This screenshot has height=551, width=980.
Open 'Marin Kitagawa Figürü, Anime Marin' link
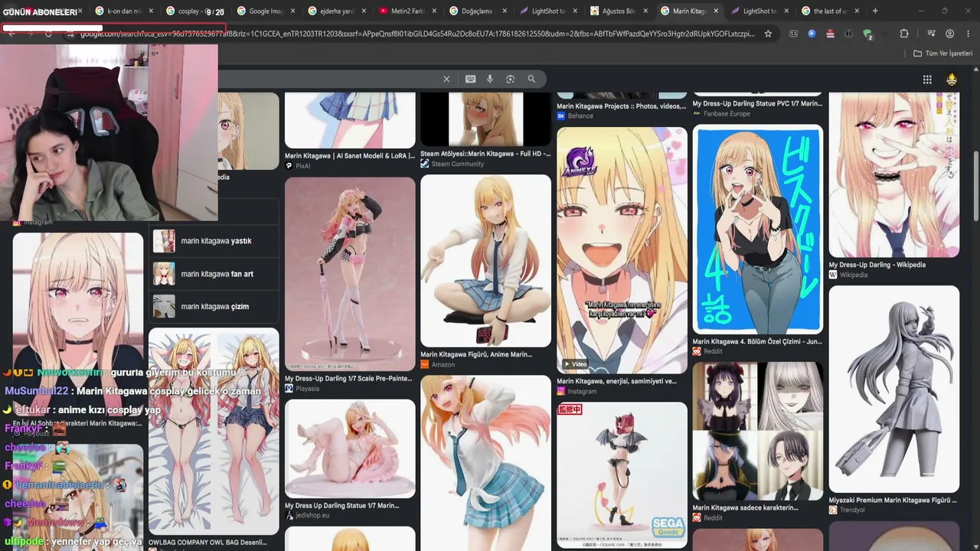(476, 354)
